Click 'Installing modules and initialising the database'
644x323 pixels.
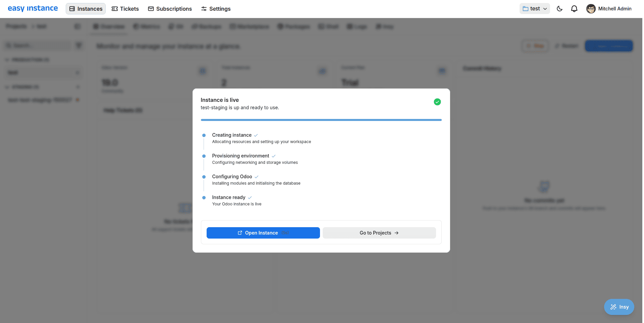tap(256, 183)
